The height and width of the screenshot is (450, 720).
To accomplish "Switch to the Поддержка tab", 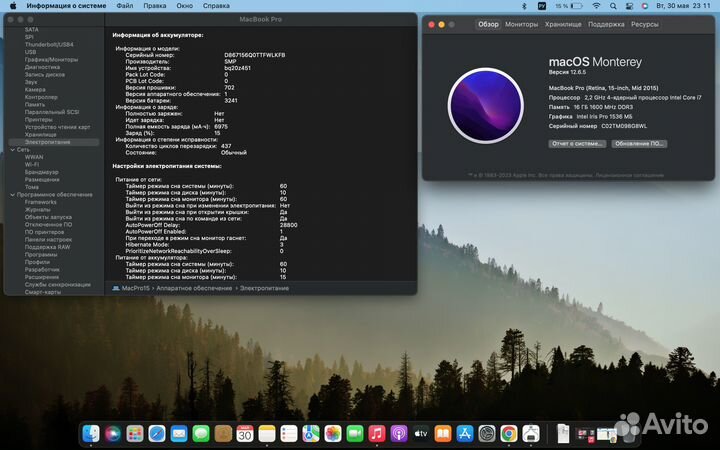I will tap(606, 24).
